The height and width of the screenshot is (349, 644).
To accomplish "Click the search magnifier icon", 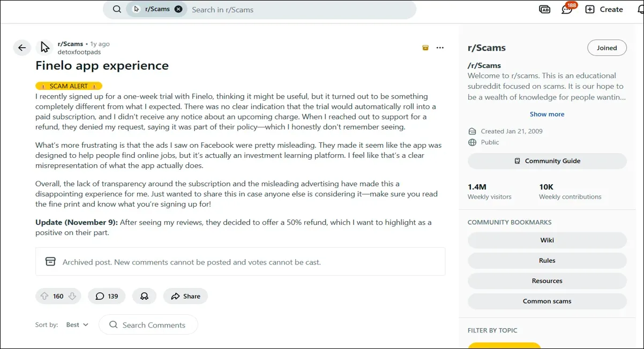I will point(116,9).
